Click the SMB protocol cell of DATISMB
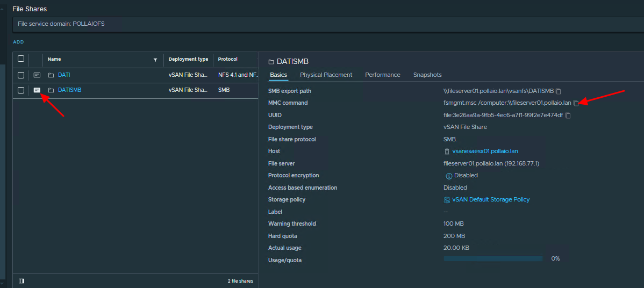The width and height of the screenshot is (644, 288). (224, 90)
